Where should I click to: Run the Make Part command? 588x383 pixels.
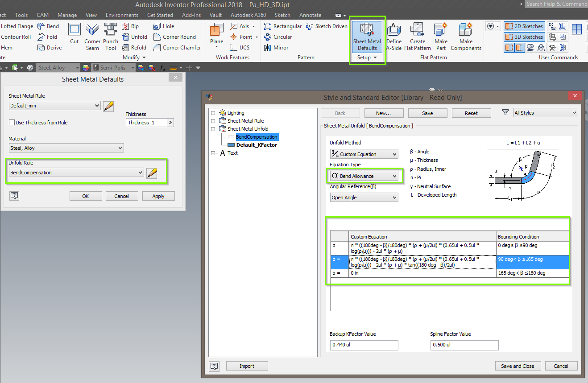(x=441, y=37)
